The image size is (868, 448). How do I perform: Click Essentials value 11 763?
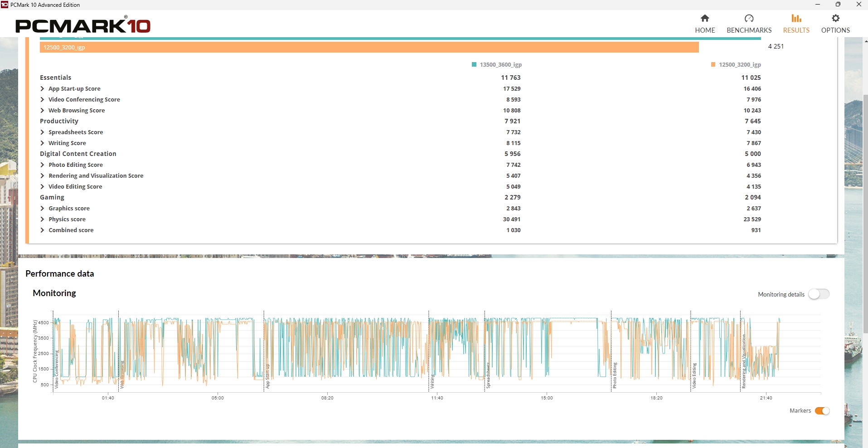(x=511, y=78)
